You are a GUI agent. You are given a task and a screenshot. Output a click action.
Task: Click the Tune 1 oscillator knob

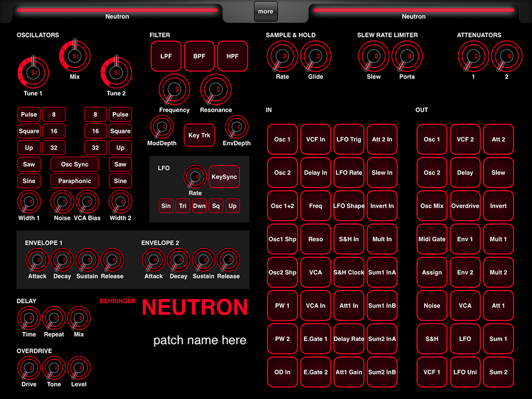(33, 72)
